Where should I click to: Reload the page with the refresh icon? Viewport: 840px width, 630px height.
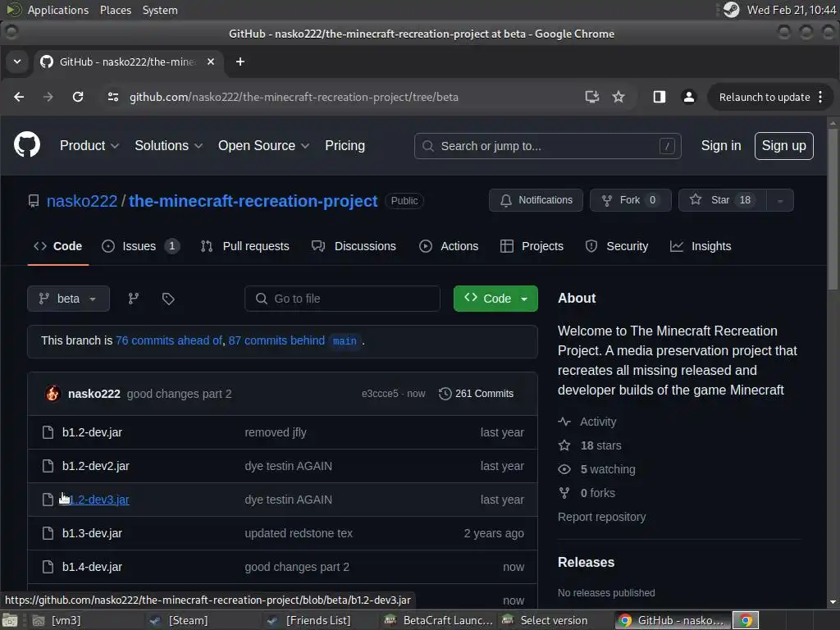pyautogui.click(x=78, y=97)
